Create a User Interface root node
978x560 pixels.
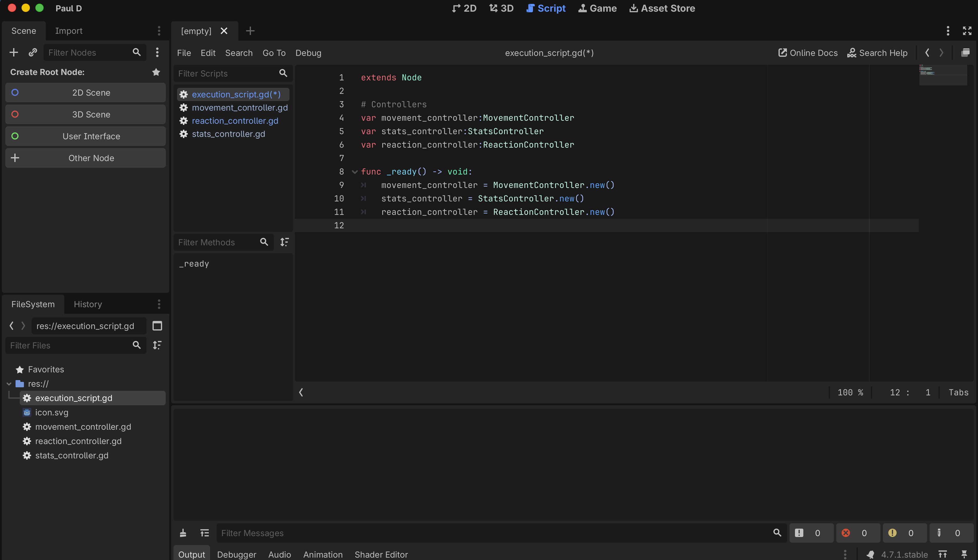tap(86, 136)
